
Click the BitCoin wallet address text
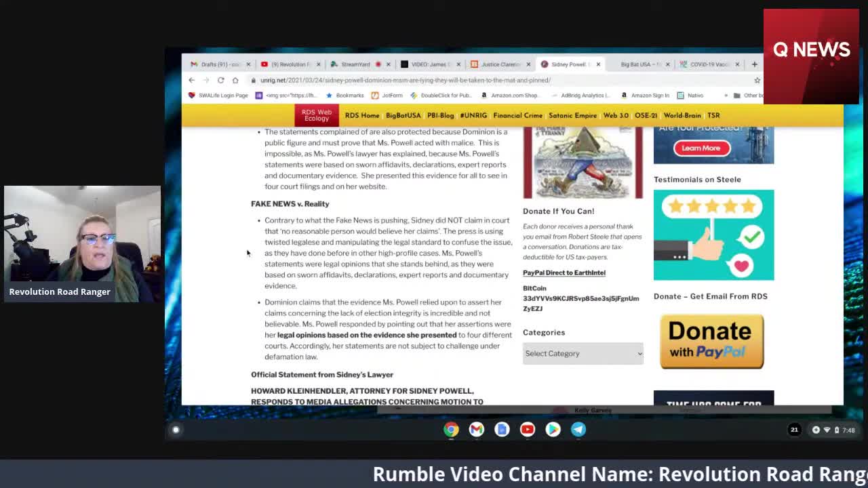[x=580, y=303]
